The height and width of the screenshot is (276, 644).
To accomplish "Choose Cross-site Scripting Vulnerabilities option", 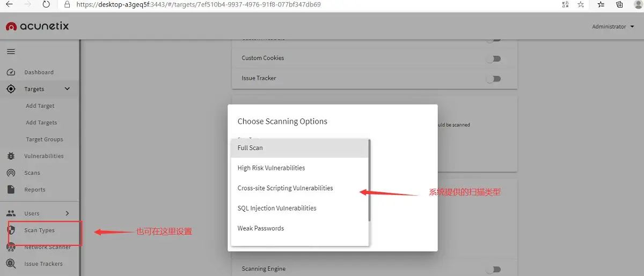I will tap(299, 188).
